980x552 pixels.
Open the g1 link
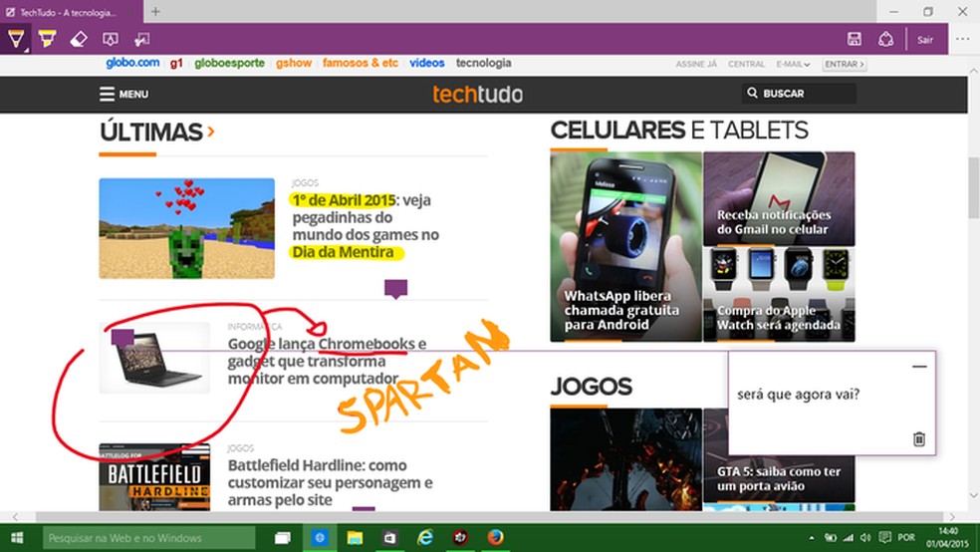click(176, 63)
